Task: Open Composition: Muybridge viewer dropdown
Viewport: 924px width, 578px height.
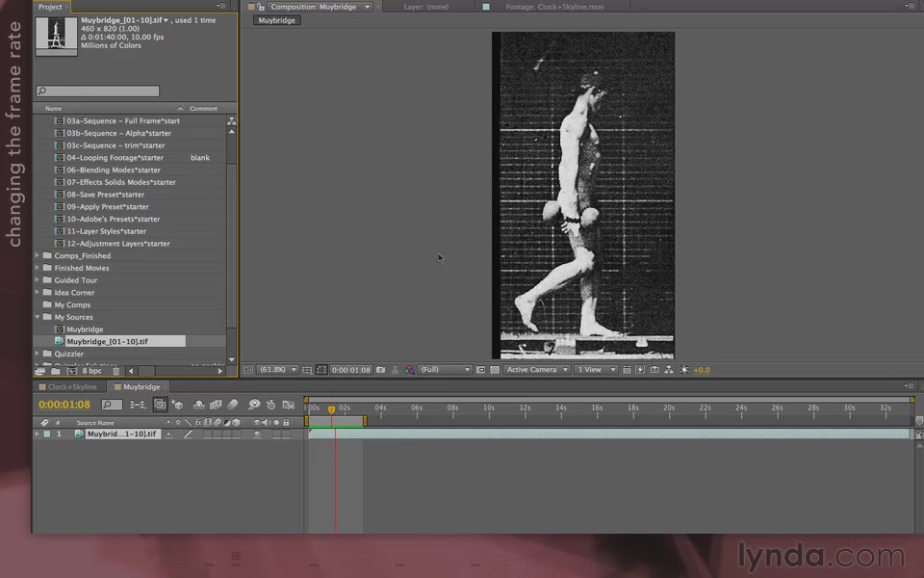Action: click(320, 7)
